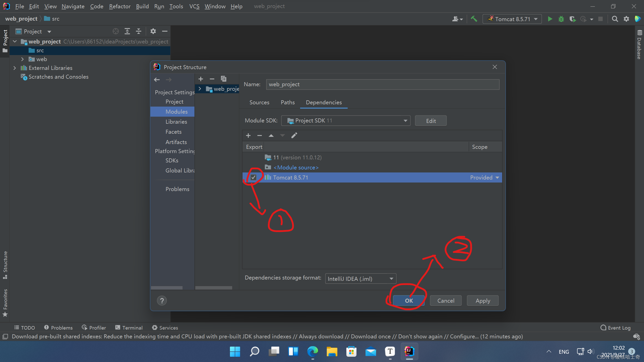This screenshot has width=644, height=362.
Task: Open the Module SDK dropdown
Action: click(346, 121)
